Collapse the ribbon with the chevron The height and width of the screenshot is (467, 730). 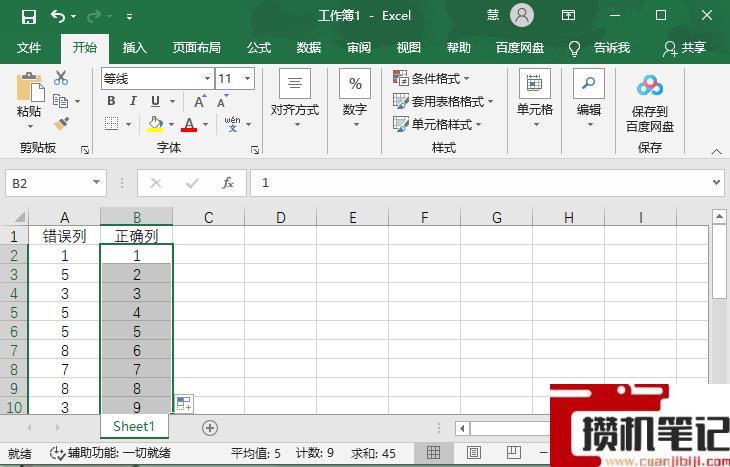coord(716,152)
